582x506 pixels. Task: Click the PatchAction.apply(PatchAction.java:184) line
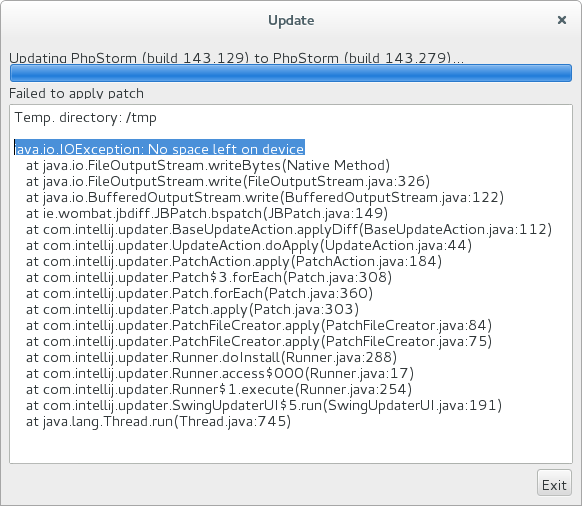click(x=234, y=261)
